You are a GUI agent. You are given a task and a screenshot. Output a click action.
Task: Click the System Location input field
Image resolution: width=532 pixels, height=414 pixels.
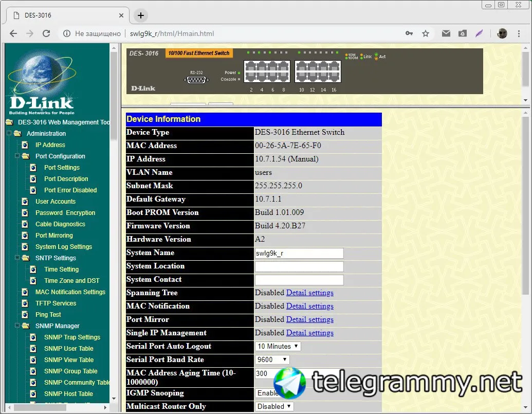coord(299,266)
